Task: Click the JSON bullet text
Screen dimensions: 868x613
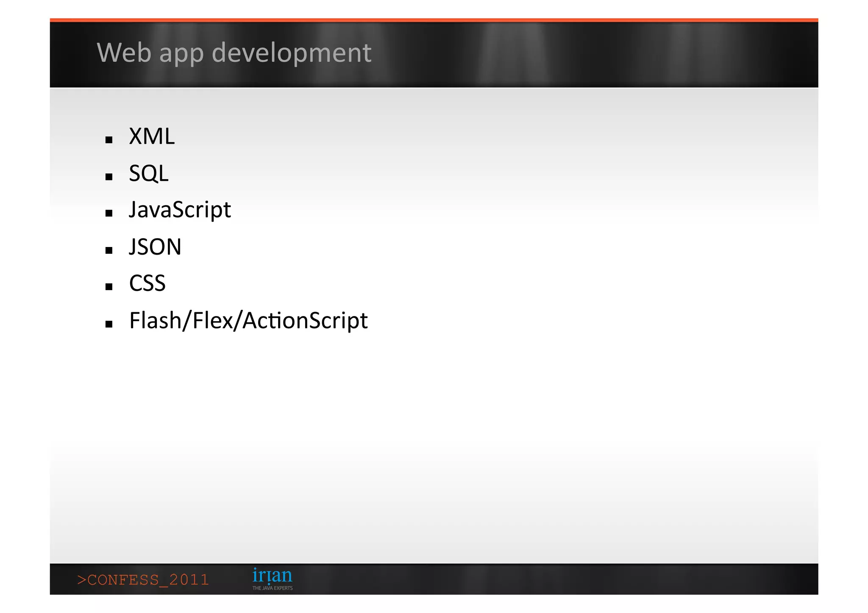Action: pos(155,247)
